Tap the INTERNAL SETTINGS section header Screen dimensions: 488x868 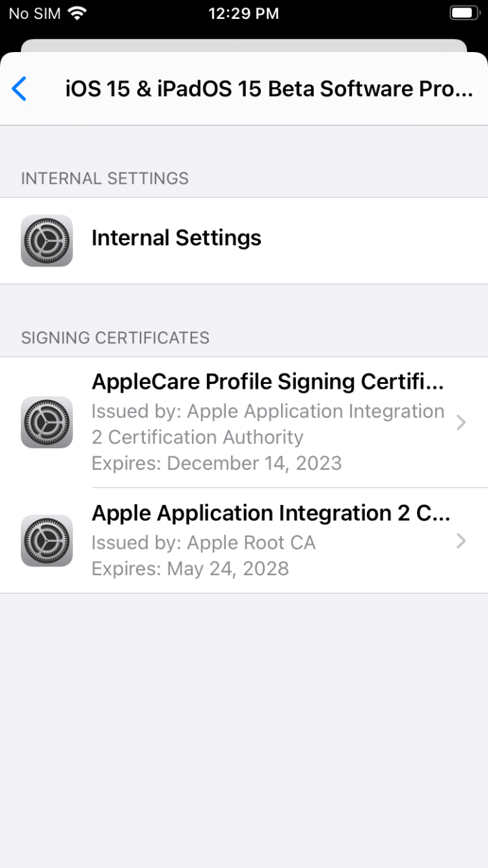click(105, 178)
